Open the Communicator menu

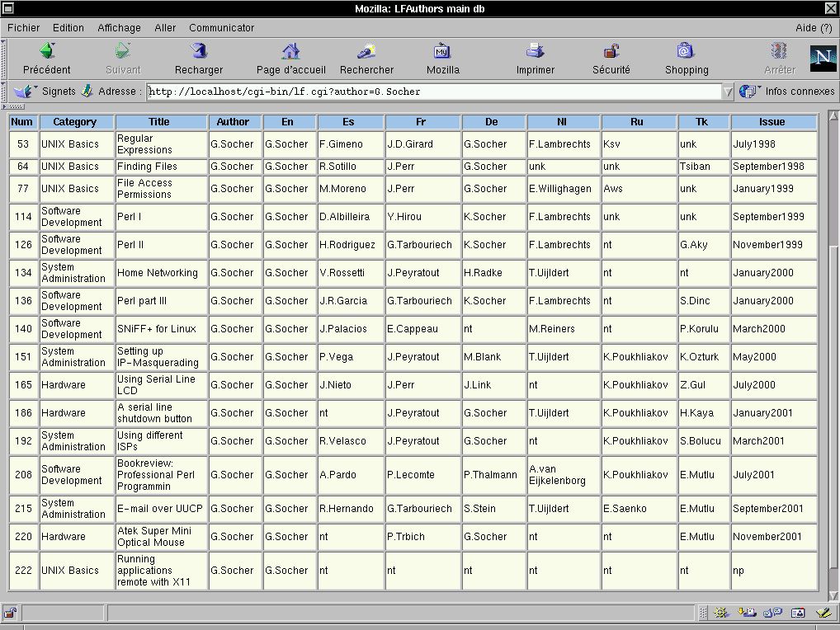pyautogui.click(x=221, y=27)
